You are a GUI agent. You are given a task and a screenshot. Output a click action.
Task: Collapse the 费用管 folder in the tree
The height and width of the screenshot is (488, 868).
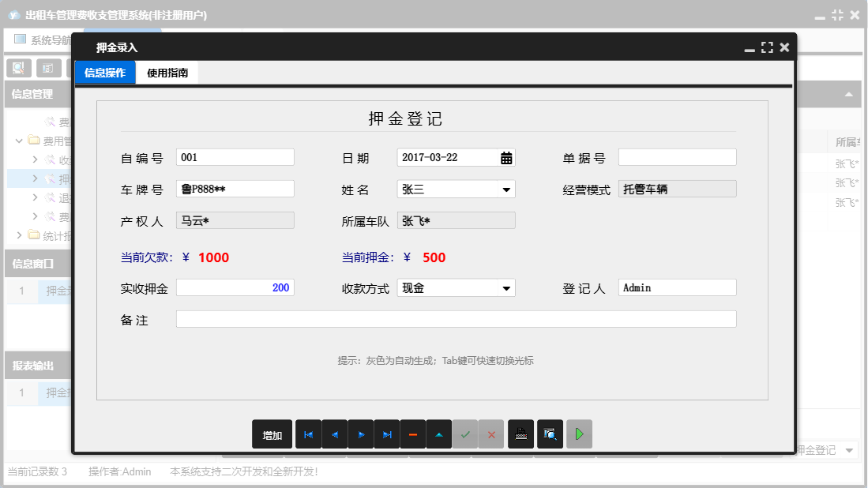[17, 138]
